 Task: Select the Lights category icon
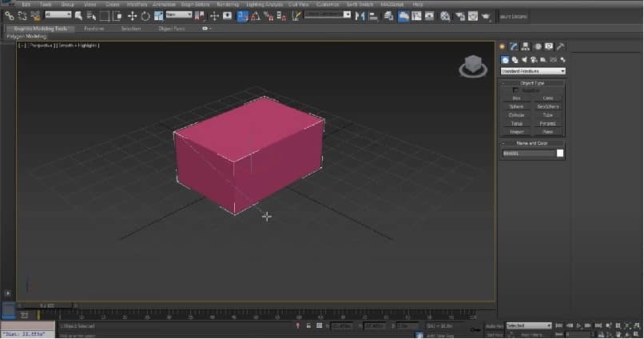click(524, 60)
